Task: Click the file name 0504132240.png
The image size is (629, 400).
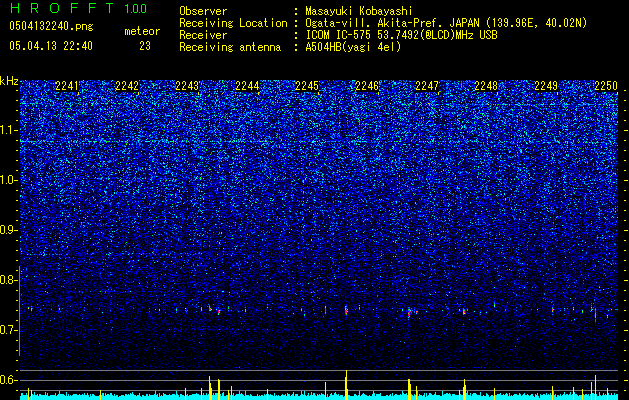Action: [51, 26]
